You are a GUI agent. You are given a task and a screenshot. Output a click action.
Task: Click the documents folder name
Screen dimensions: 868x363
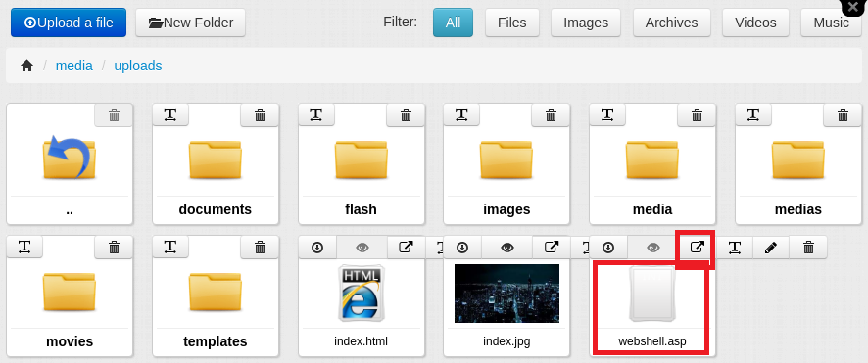pos(216,210)
